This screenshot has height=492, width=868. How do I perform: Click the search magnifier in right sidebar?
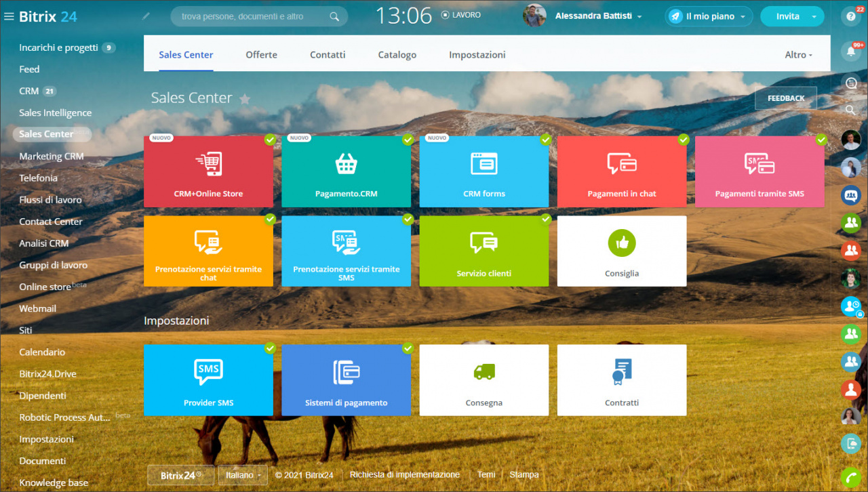click(851, 110)
